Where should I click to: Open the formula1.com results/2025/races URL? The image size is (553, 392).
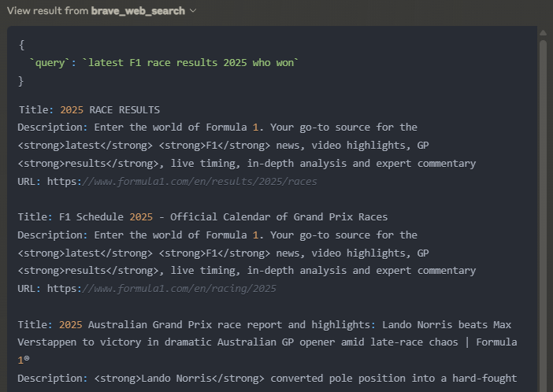(x=182, y=182)
